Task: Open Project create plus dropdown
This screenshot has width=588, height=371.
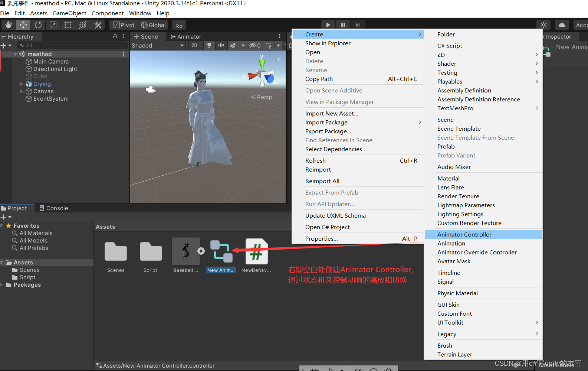Action: click(6, 217)
